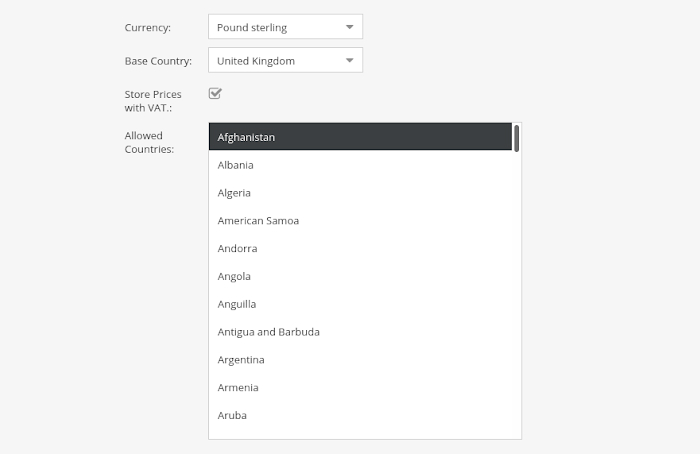Select Argentina in the Allowed Countries list

360,359
